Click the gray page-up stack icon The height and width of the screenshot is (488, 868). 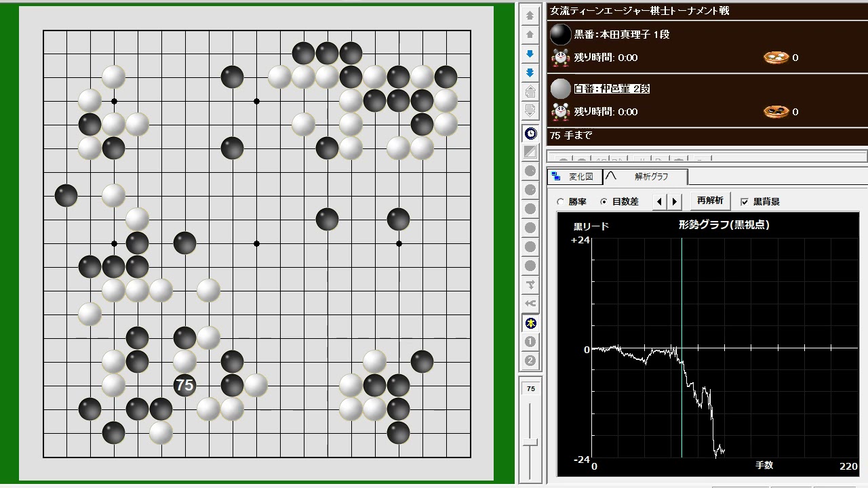(530, 91)
